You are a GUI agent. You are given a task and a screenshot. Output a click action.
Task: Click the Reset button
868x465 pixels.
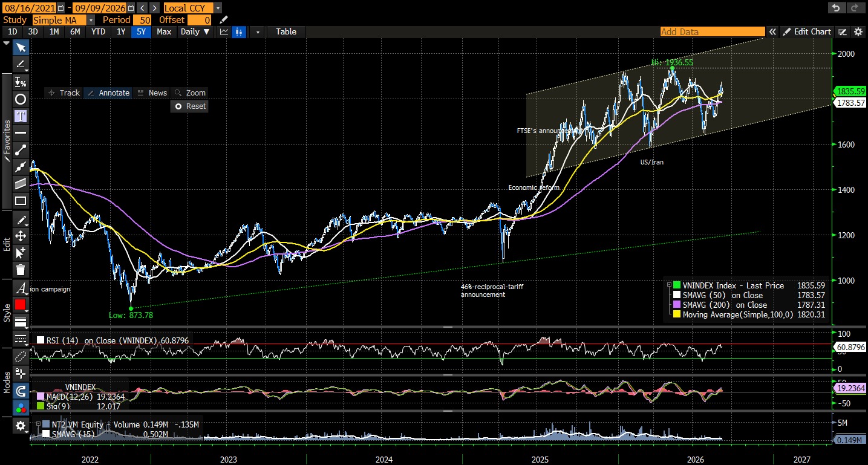190,106
